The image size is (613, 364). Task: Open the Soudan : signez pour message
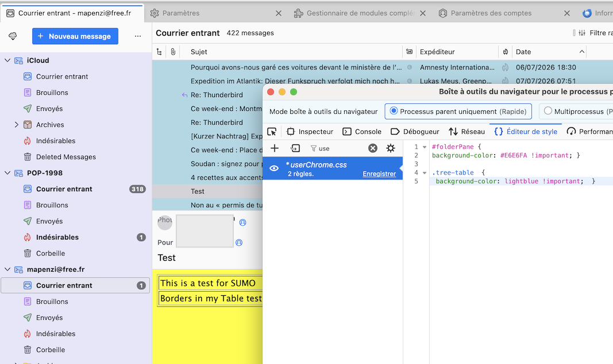pyautogui.click(x=207, y=164)
